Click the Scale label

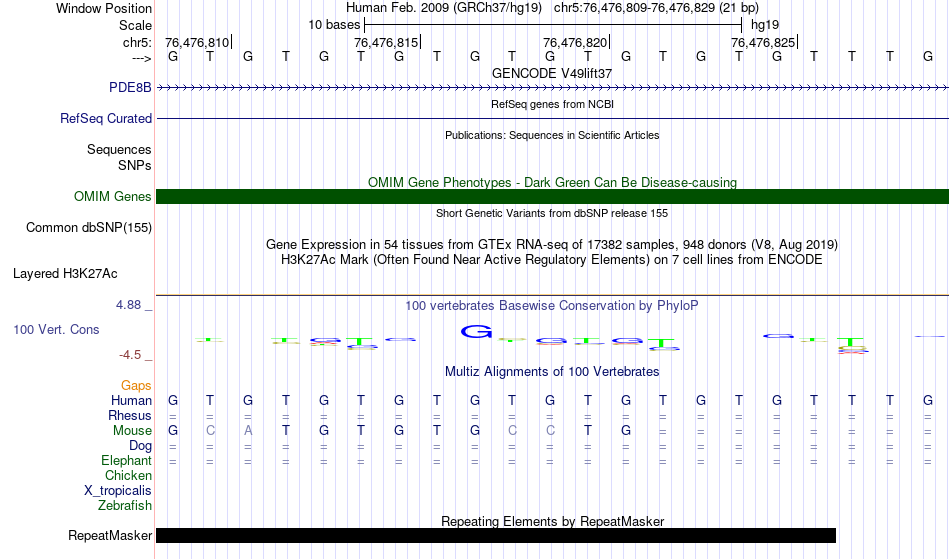[135, 25]
